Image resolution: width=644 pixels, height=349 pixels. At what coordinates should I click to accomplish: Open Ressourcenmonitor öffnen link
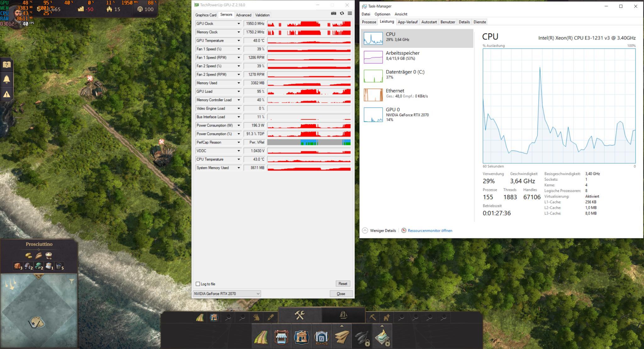[x=430, y=231]
